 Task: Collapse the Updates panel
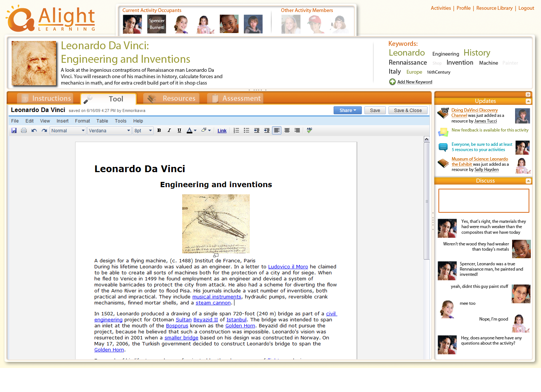pos(528,101)
